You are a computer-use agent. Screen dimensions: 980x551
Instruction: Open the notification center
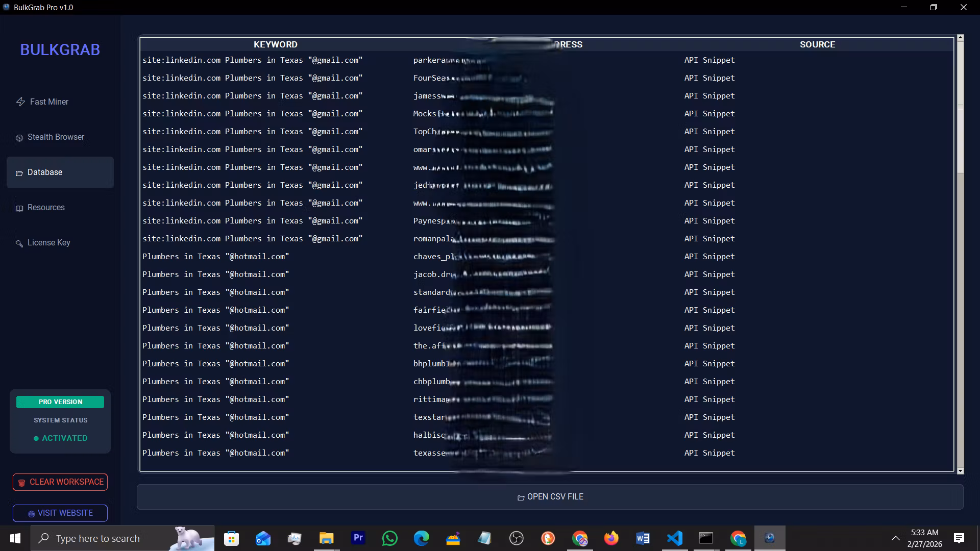click(x=959, y=538)
